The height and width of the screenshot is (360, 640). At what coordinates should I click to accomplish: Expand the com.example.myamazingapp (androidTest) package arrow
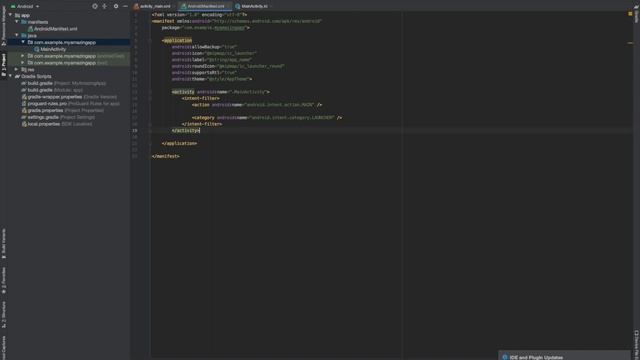tap(23, 56)
